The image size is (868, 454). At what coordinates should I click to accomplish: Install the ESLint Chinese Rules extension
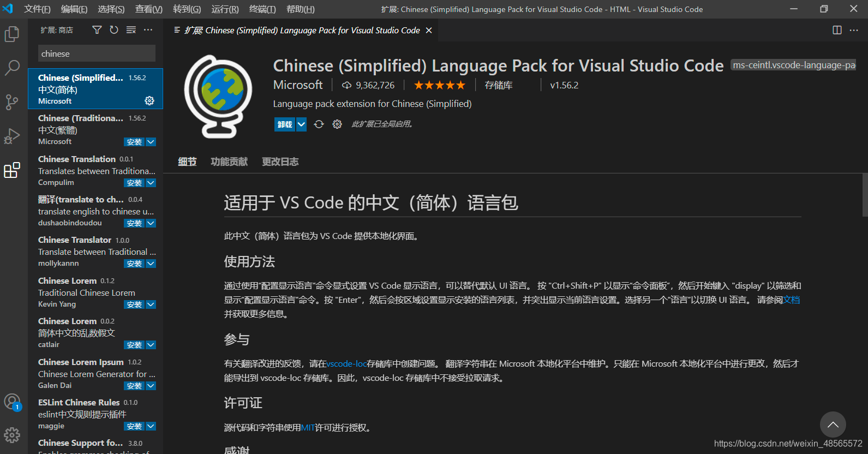click(134, 426)
